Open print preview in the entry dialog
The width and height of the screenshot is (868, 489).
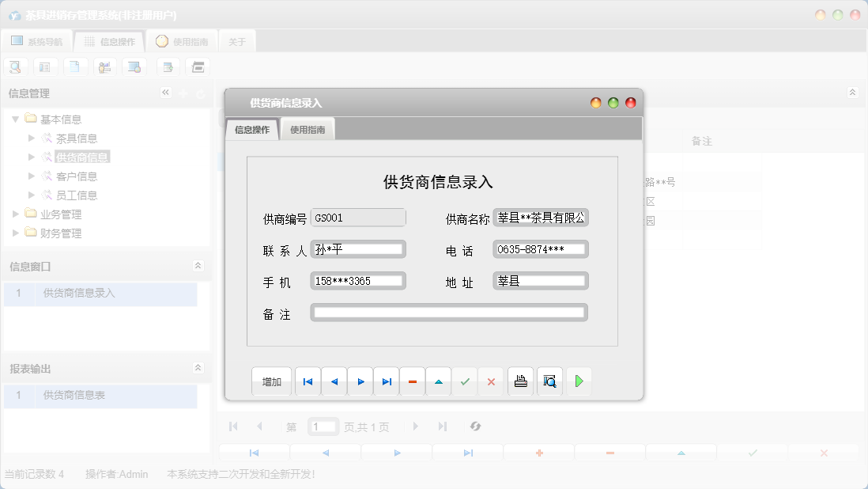[x=549, y=381]
